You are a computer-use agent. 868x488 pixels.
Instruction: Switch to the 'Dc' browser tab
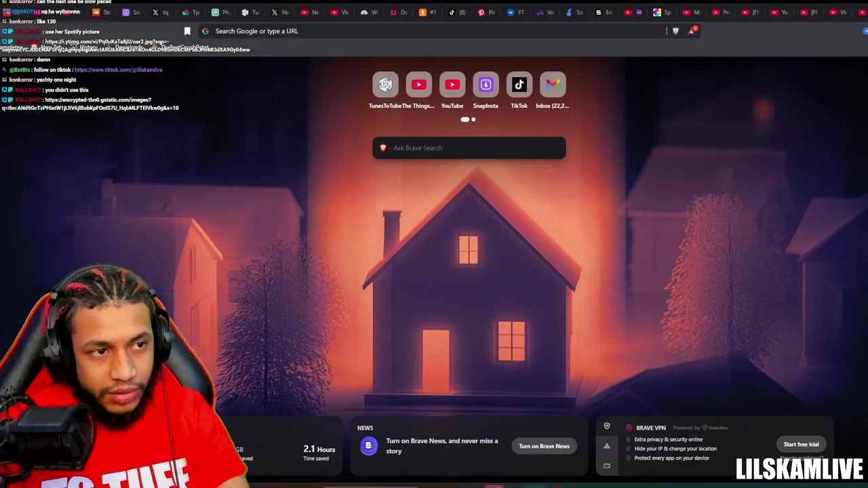point(399,12)
